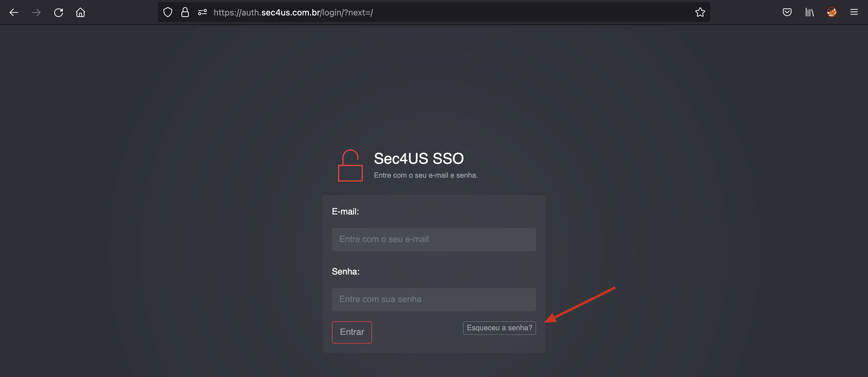The image size is (868, 377).
Task: Go back to the previous page
Action: tap(14, 13)
